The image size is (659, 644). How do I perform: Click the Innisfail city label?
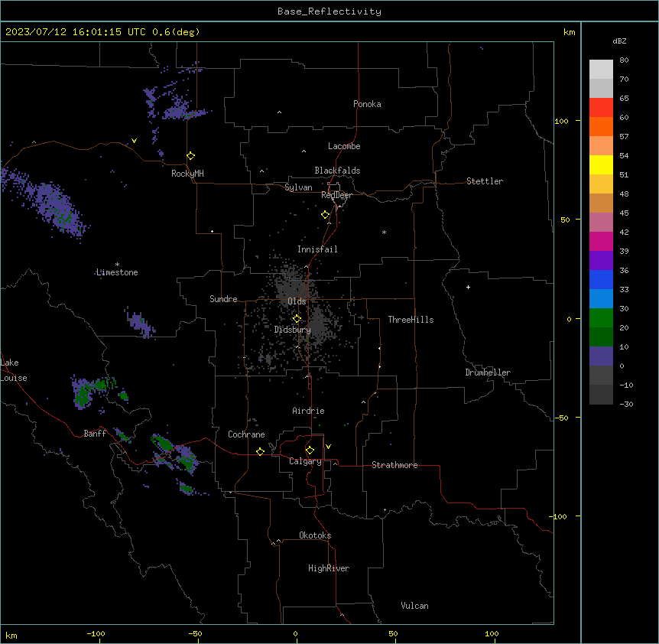(317, 249)
